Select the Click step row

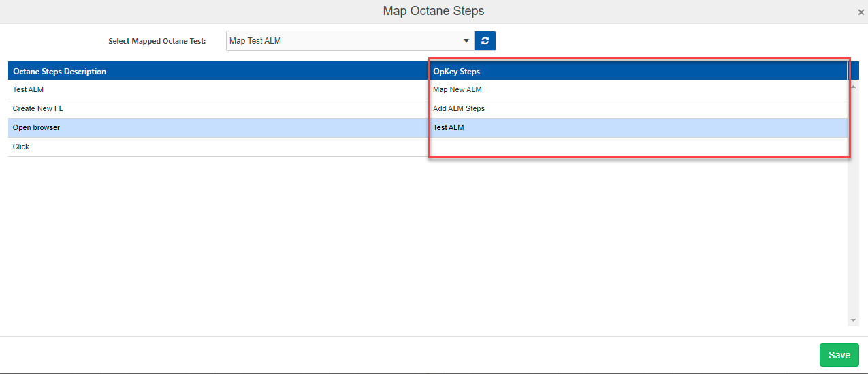[21, 146]
